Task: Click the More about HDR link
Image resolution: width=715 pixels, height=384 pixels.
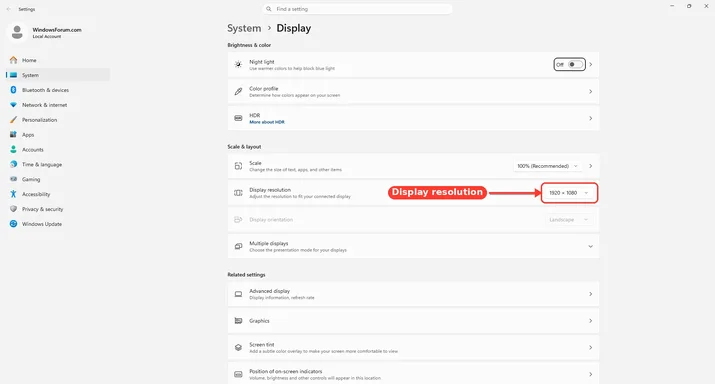Action: coord(267,122)
